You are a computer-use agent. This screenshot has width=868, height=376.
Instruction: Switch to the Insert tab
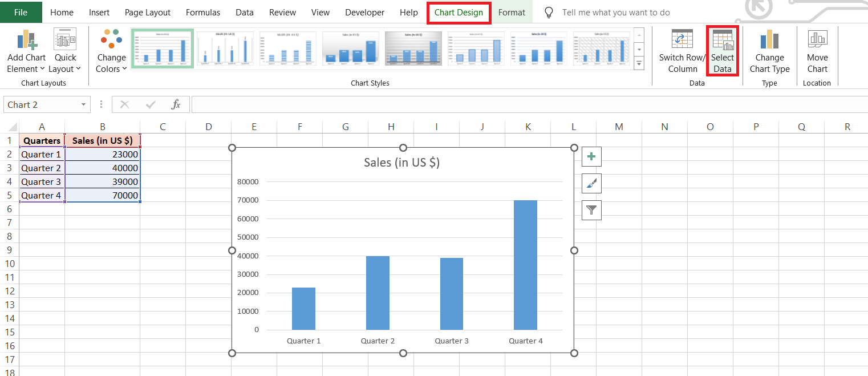click(x=99, y=12)
